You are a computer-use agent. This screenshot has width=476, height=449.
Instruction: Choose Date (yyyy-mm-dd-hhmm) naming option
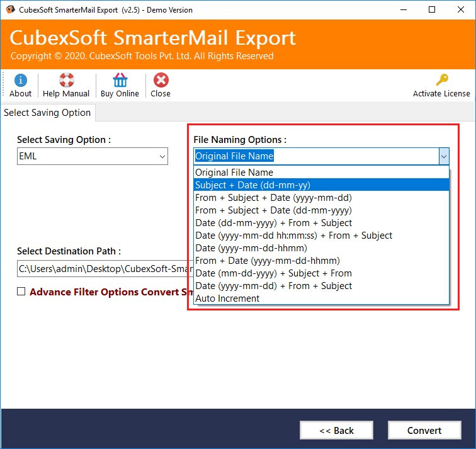point(321,248)
